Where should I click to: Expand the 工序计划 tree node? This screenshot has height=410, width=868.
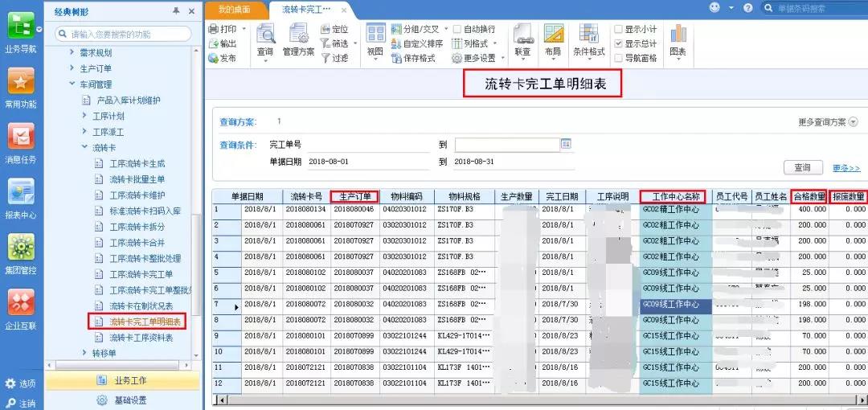pos(84,116)
